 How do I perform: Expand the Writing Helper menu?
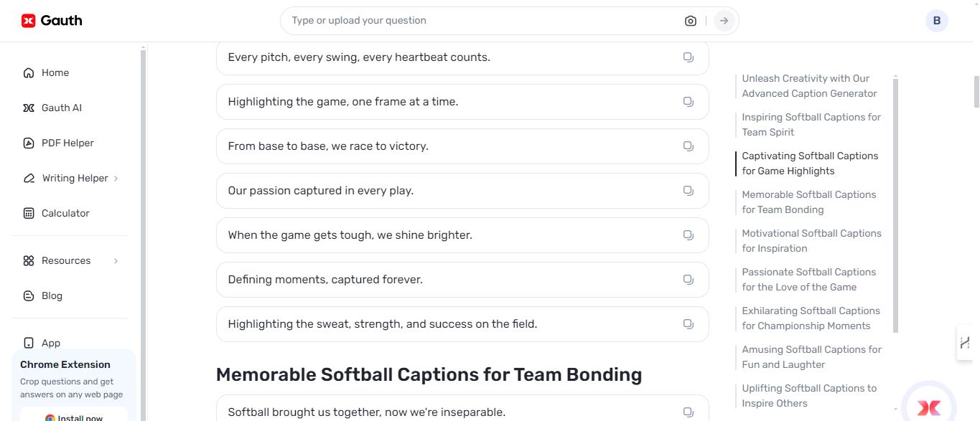73,178
